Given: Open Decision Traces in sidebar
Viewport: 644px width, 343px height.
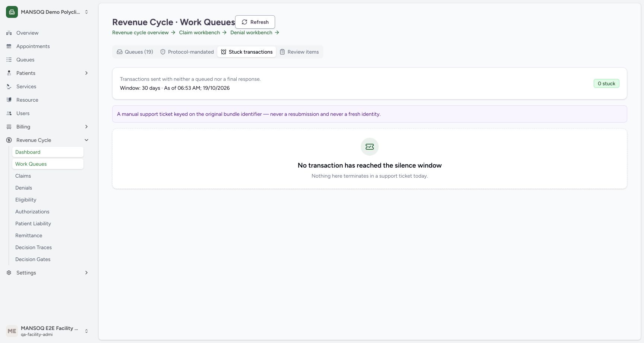Looking at the screenshot, I should (x=48, y=247).
